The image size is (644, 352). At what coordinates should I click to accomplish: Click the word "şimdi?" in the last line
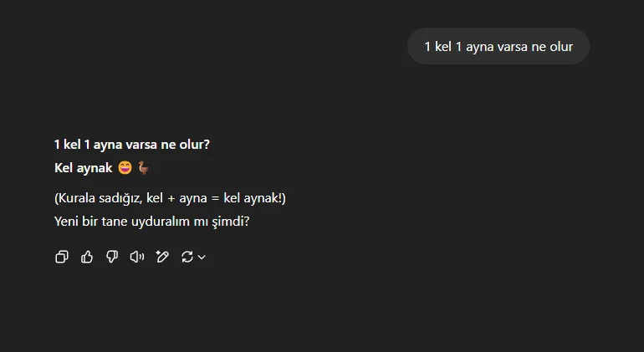point(233,222)
